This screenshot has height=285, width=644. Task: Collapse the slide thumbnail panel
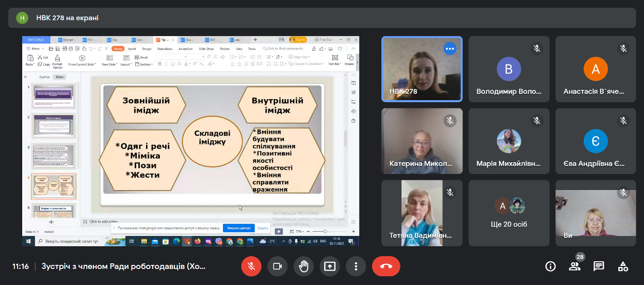(x=26, y=76)
